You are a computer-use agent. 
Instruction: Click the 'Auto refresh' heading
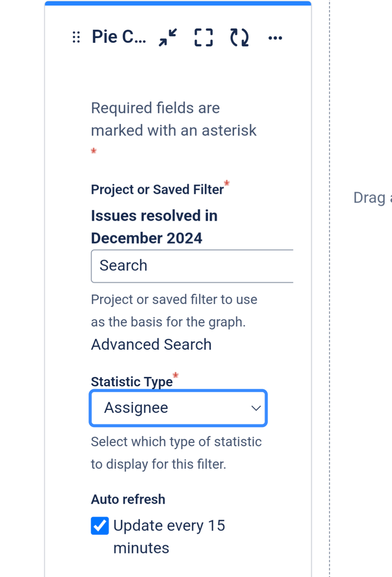(128, 500)
